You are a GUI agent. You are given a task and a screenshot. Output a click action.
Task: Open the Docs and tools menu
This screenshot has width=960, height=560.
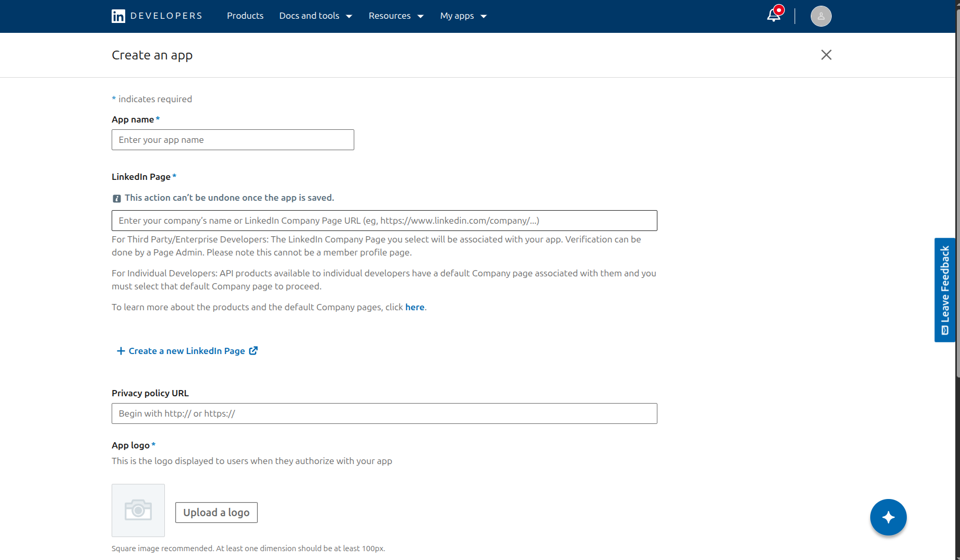click(316, 16)
